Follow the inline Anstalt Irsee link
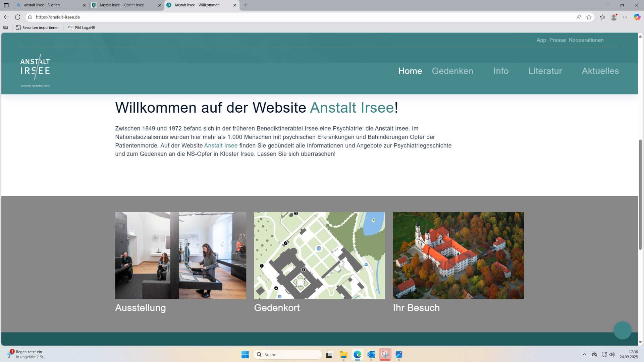644x362 pixels. pyautogui.click(x=221, y=145)
